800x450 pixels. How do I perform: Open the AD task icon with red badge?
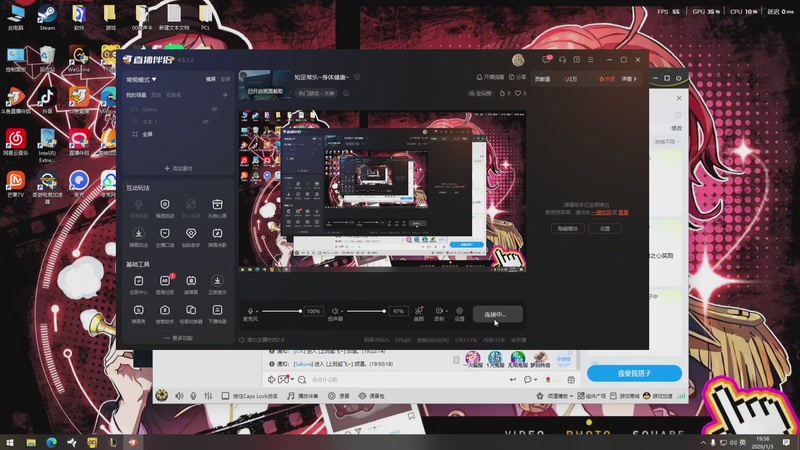(x=165, y=284)
